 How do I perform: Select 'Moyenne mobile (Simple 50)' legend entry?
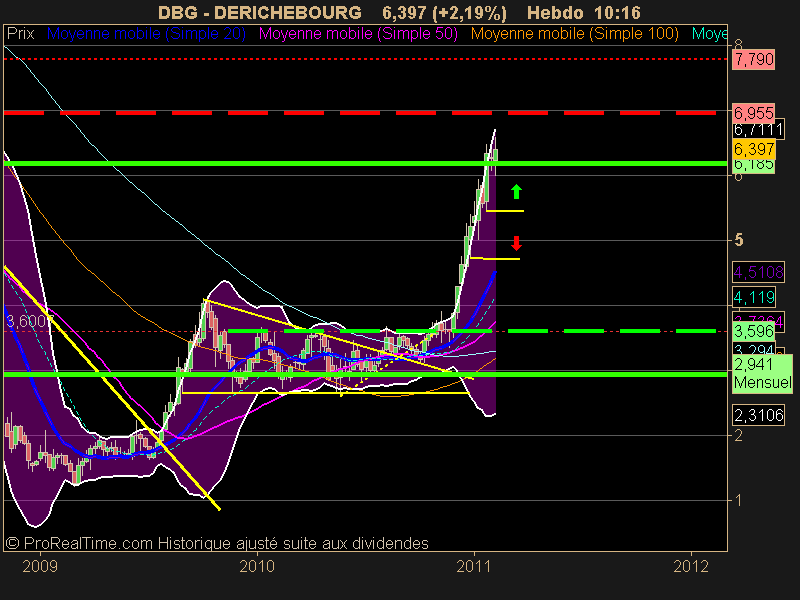(x=359, y=34)
